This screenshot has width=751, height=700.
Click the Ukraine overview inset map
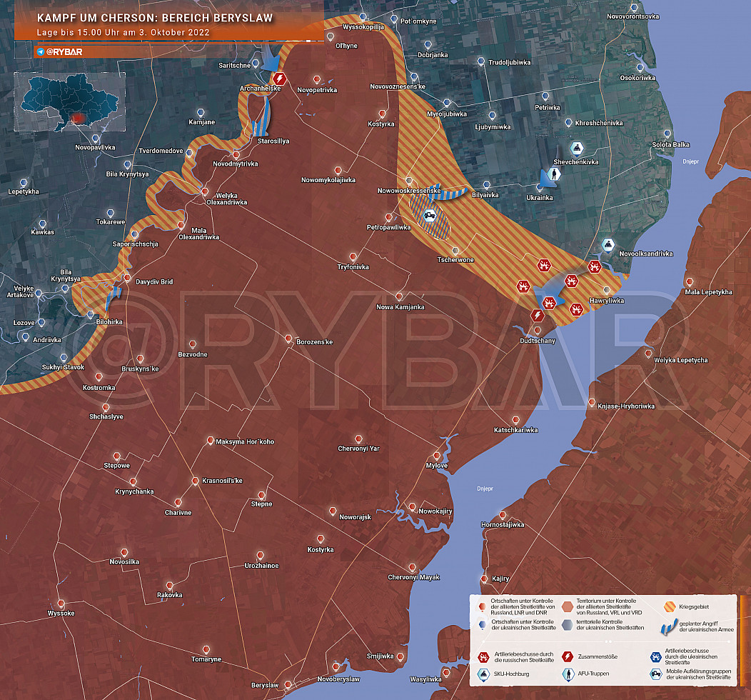pyautogui.click(x=70, y=103)
